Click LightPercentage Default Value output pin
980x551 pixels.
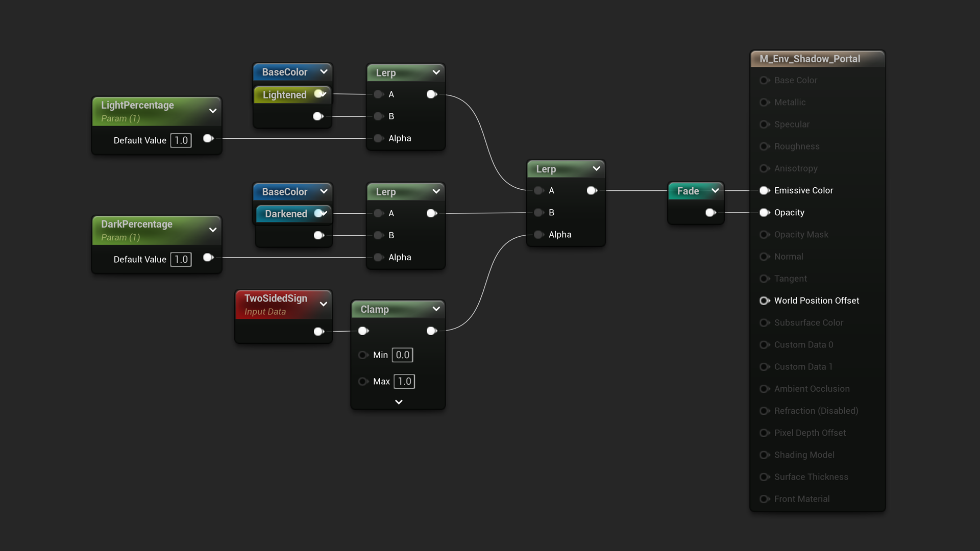pos(208,138)
